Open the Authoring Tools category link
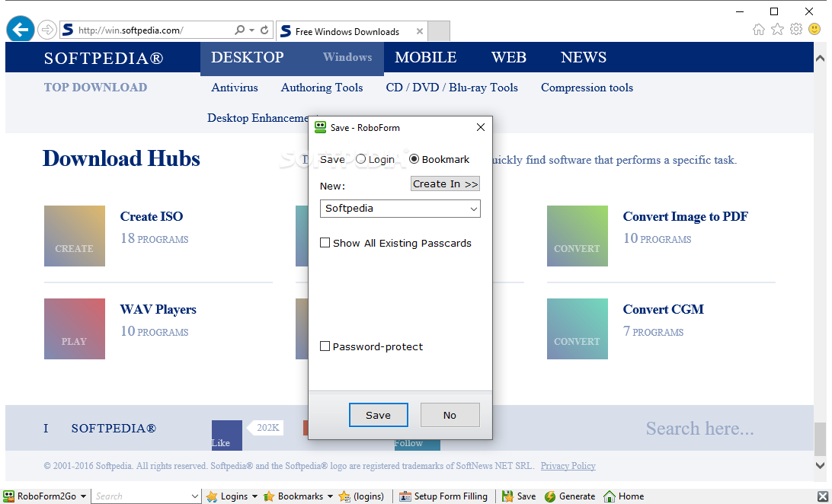This screenshot has width=832, height=504. point(322,88)
